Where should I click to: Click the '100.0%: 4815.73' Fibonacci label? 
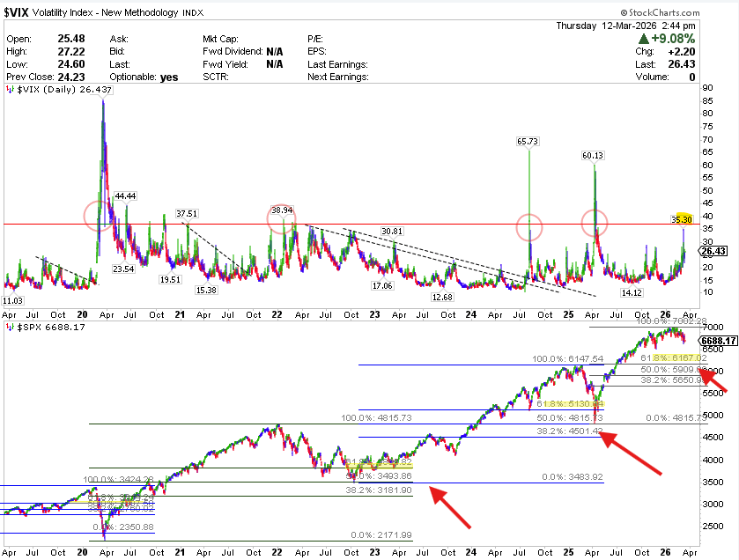point(376,417)
